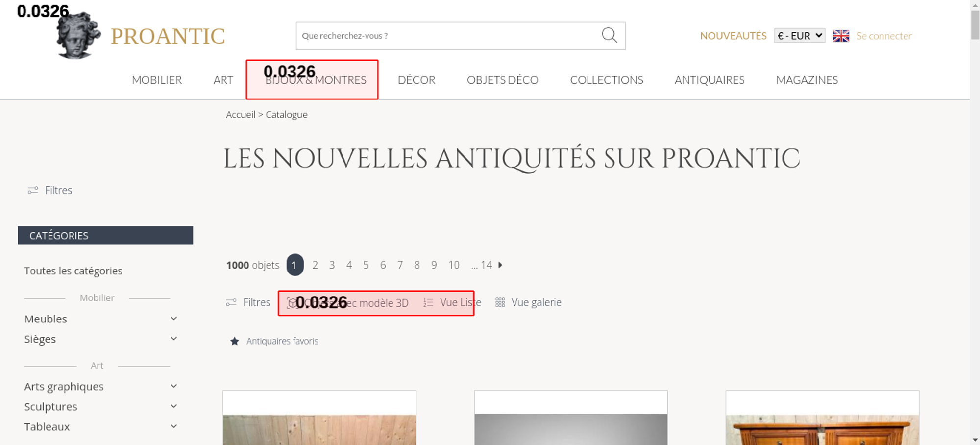Click the CATÉGORIES panel header
The image size is (980, 445).
point(105,235)
